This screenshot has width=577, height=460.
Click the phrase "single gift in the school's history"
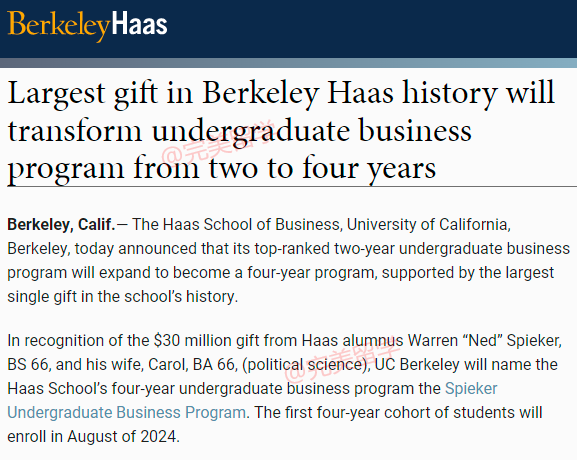pos(121,297)
